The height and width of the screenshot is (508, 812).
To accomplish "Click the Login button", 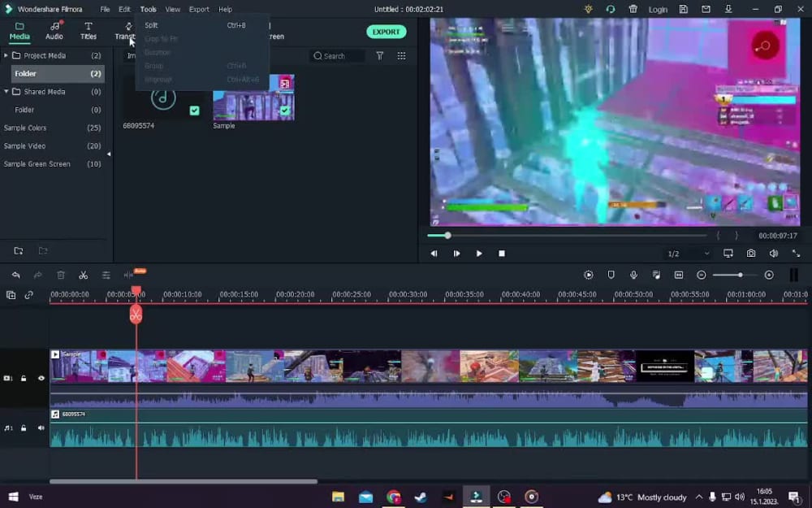I will 658,9.
